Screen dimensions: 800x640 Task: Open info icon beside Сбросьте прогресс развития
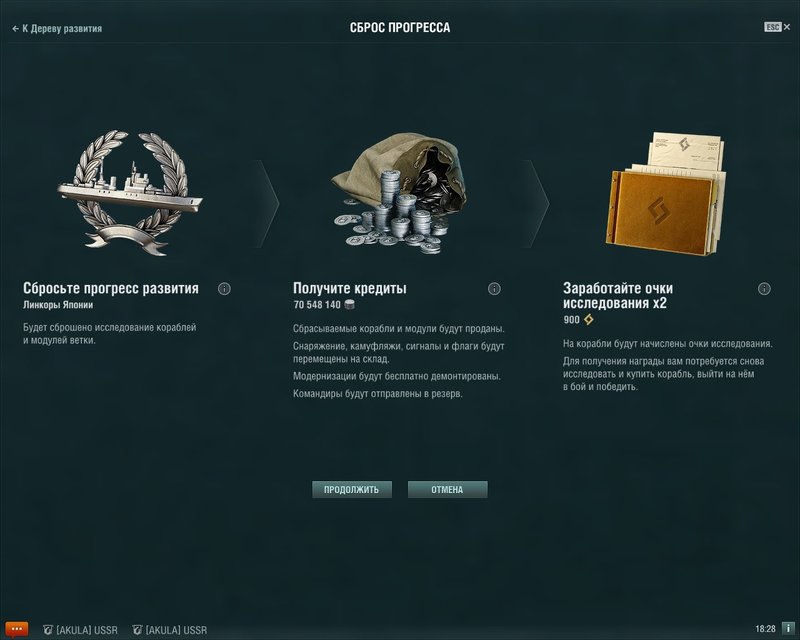tap(224, 289)
